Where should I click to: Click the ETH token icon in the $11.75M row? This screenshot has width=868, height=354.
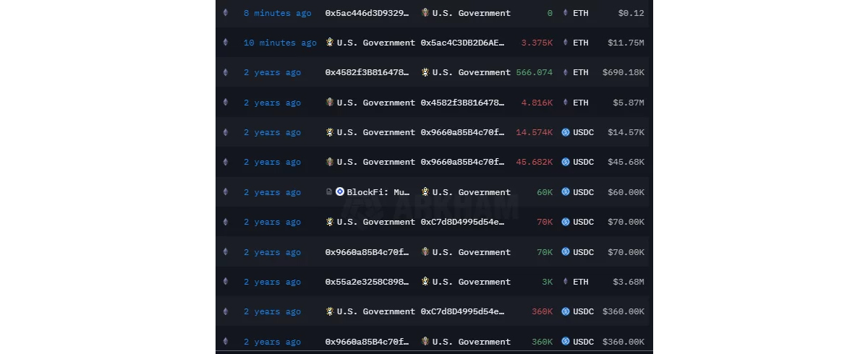[566, 43]
